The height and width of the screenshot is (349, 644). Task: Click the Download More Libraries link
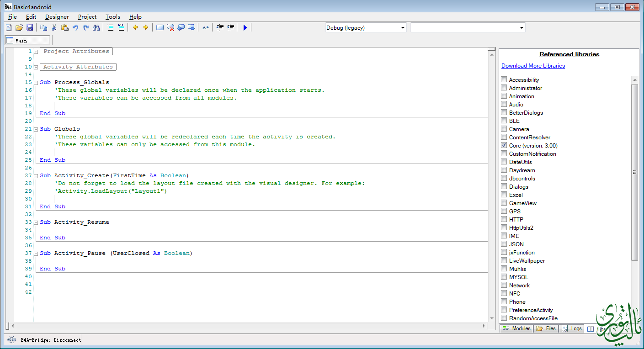533,66
